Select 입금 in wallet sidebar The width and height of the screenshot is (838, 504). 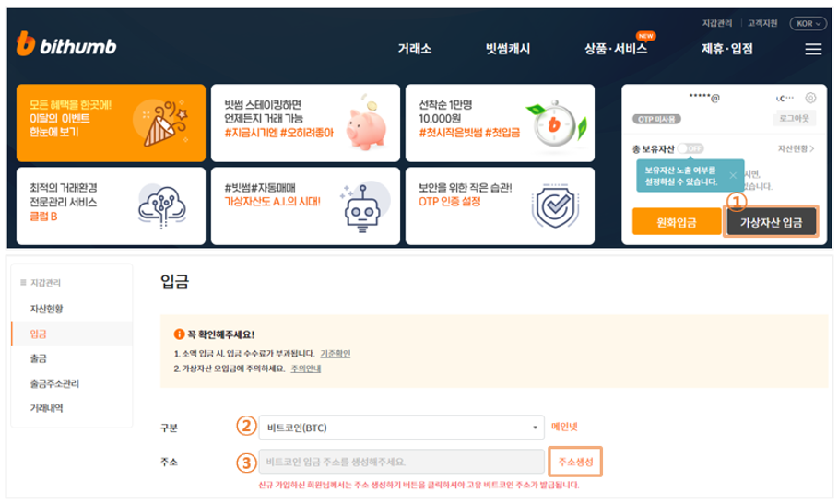point(39,334)
